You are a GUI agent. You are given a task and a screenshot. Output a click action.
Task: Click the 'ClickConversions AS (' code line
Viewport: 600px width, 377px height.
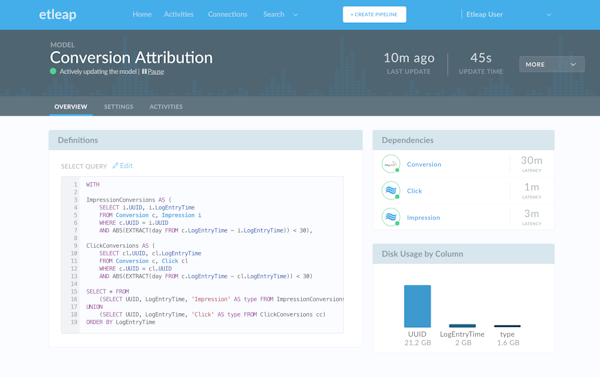[121, 246]
